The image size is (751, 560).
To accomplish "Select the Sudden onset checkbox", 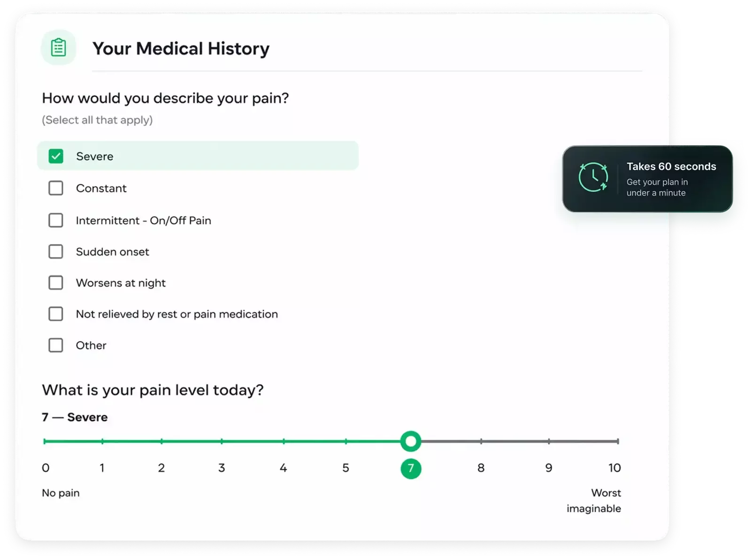I will (56, 251).
